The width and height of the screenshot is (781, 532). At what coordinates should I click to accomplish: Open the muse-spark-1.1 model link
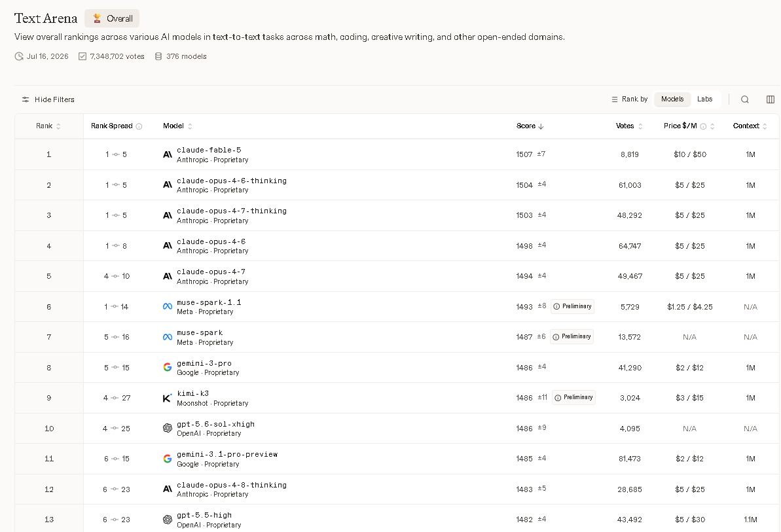[x=209, y=302]
